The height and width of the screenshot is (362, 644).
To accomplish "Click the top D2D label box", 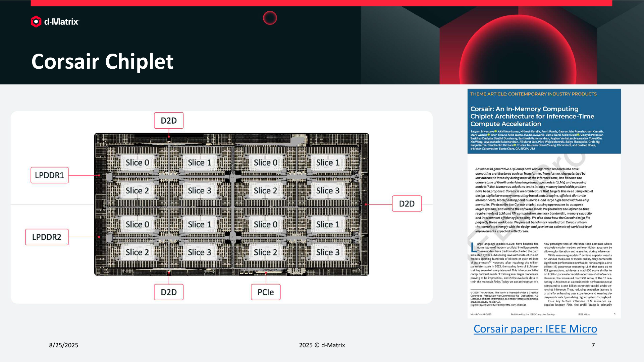I will click(x=169, y=121).
